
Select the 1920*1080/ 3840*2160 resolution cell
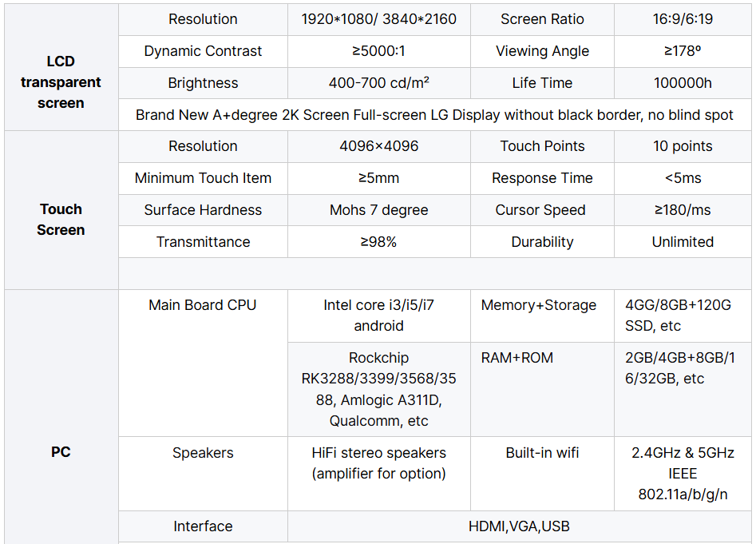(379, 19)
